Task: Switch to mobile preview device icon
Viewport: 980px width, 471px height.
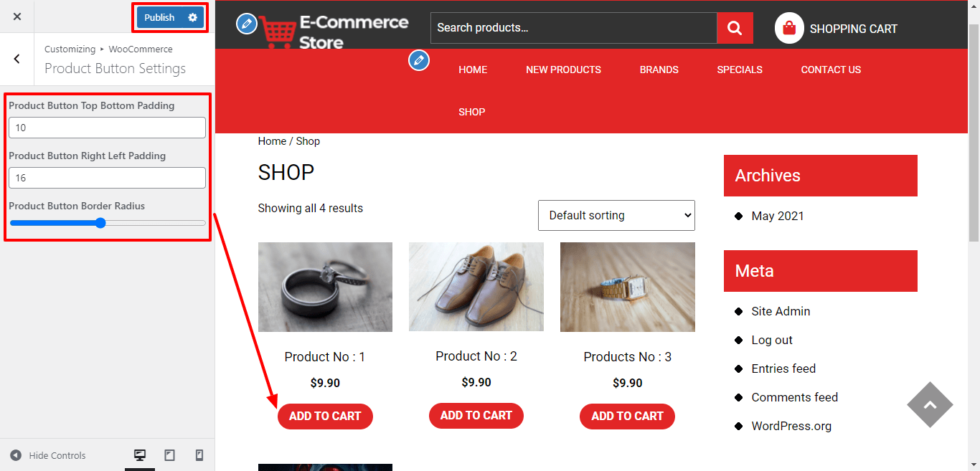Action: [x=199, y=455]
